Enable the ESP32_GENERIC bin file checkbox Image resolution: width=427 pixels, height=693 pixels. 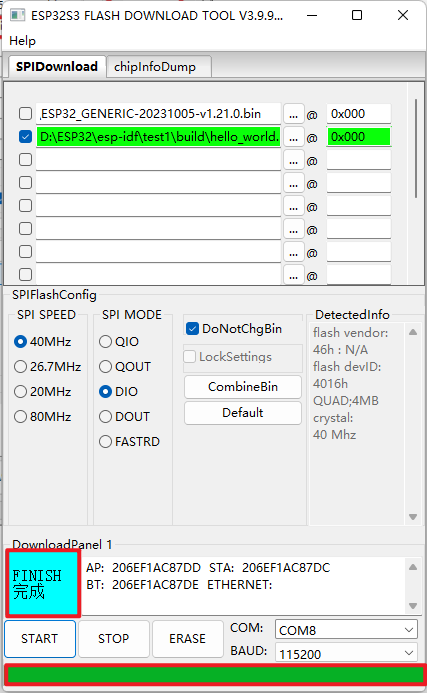[x=26, y=114]
